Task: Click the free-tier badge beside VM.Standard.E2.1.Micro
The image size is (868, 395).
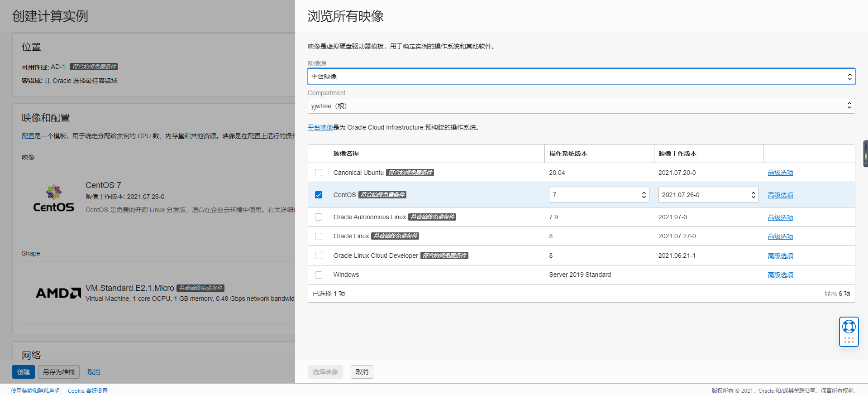Action: coord(200,288)
